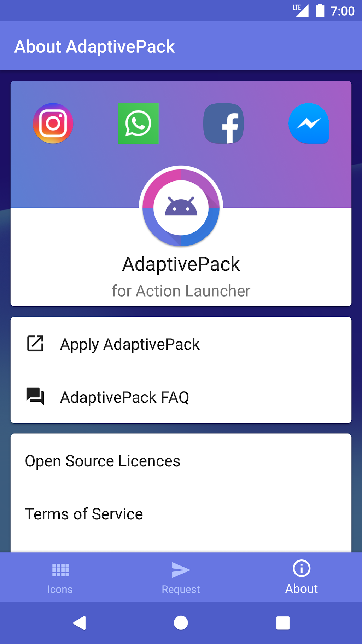Viewport: 362px width, 644px height.
Task: Click the external-link icon beside Apply AdaptivePack
Action: click(x=35, y=343)
